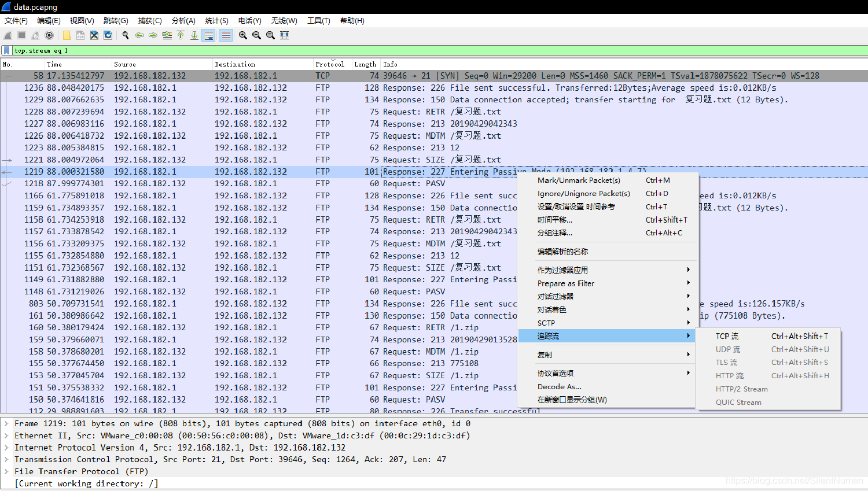Open the Prepare as Filter submenu
Viewport: 868px width, 491px height.
click(x=607, y=283)
